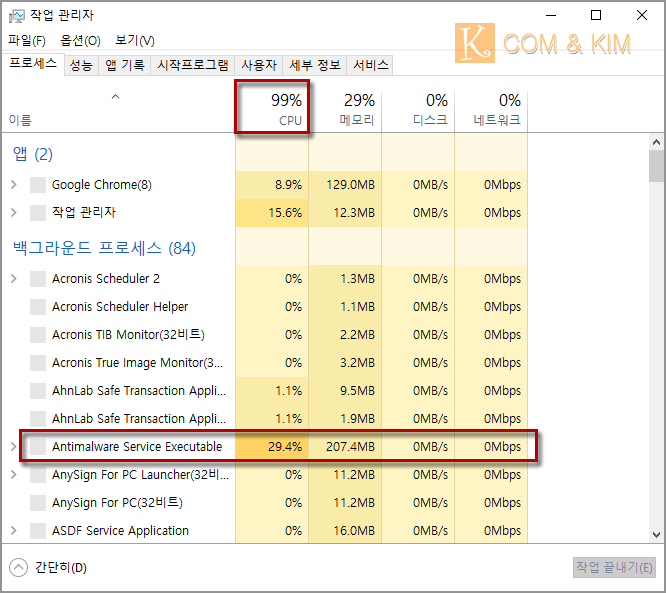Click the Acronis Scheduler 2 icon
The height and width of the screenshot is (593, 666).
point(38,279)
